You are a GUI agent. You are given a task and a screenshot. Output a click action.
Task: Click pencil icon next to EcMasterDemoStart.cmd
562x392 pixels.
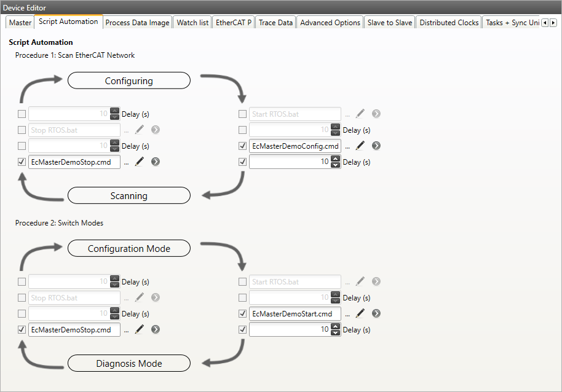pyautogui.click(x=360, y=313)
